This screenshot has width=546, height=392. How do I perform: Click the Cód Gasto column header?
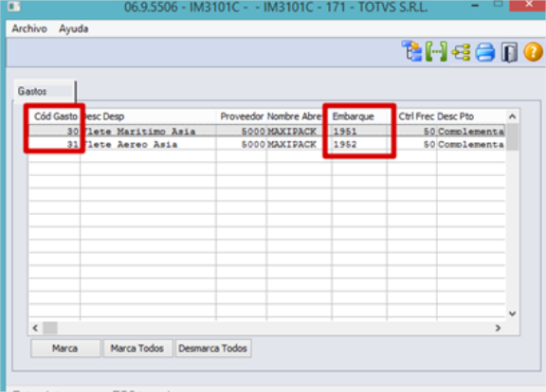tap(54, 116)
